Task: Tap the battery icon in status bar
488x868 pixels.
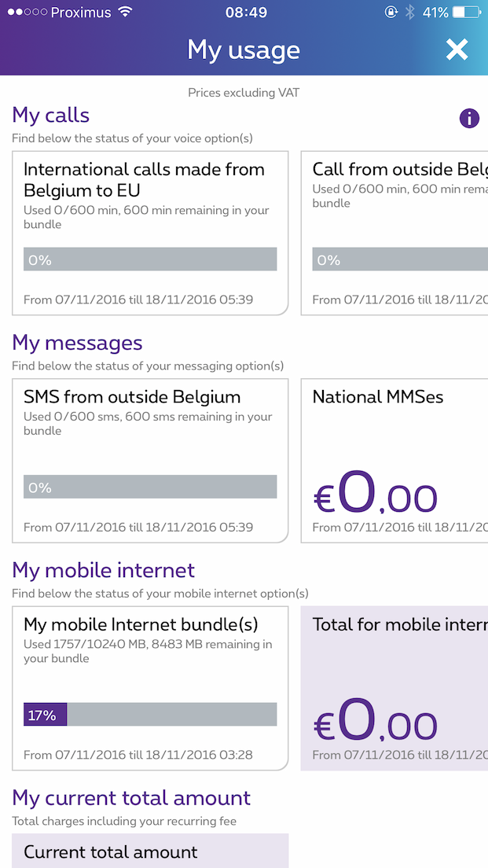Action: click(x=467, y=13)
